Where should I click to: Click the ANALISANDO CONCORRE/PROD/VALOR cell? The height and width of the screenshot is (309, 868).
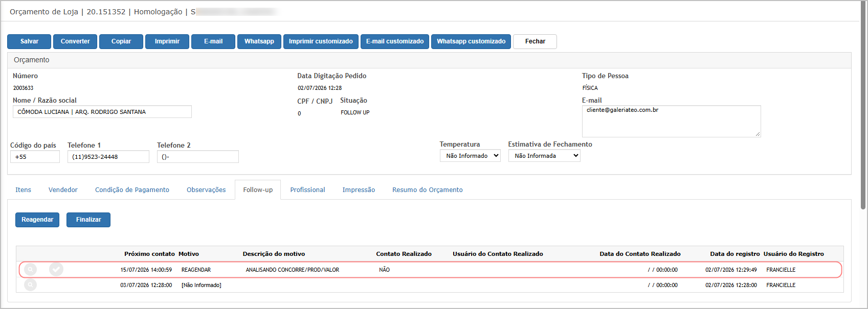tap(293, 270)
